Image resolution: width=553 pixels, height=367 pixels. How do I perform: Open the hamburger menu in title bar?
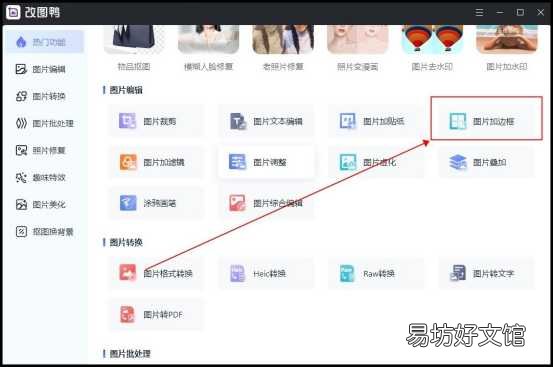(x=479, y=12)
